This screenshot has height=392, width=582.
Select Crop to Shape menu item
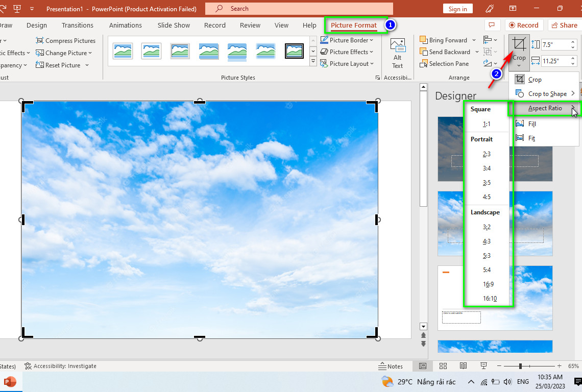coord(545,94)
